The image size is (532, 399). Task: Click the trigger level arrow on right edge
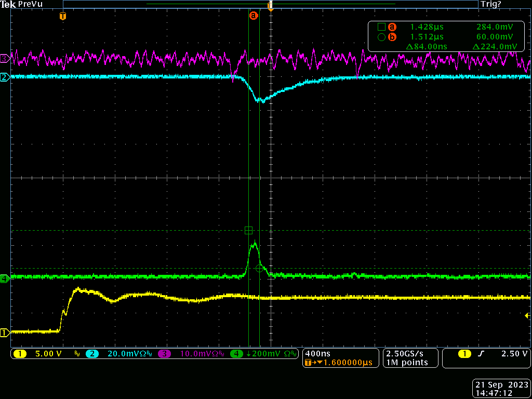pyautogui.click(x=528, y=315)
